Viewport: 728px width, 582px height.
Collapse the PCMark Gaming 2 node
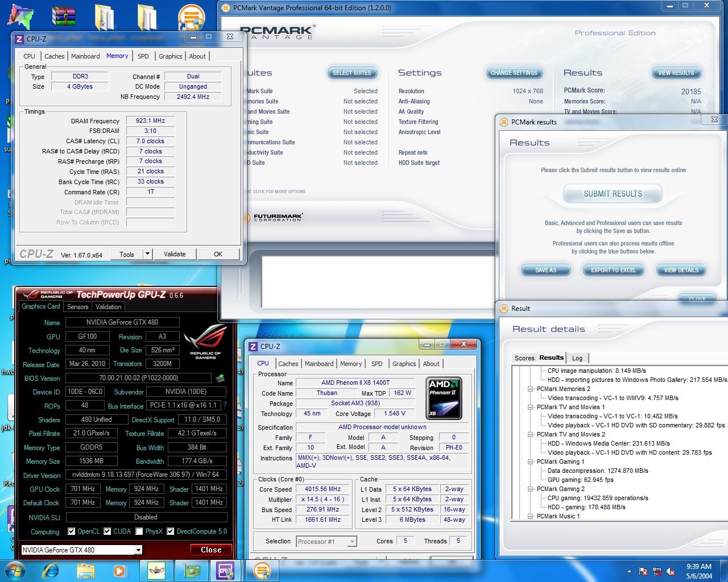click(530, 489)
